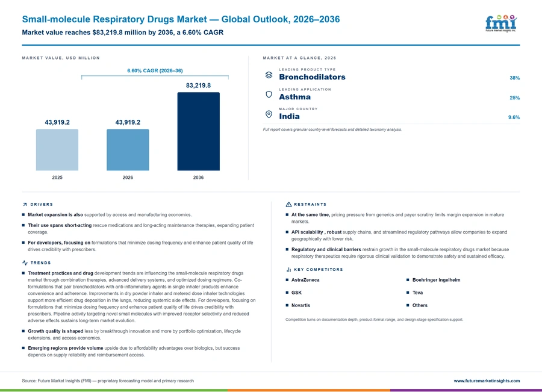542x392 pixels.
Task: Click the Bronchodilators product type text
Action: click(x=312, y=77)
